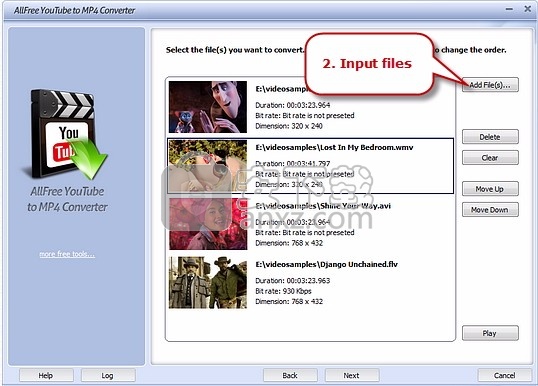Select the first video's animated thumbnail
Viewport: 538px width, 386px height.
[208, 107]
